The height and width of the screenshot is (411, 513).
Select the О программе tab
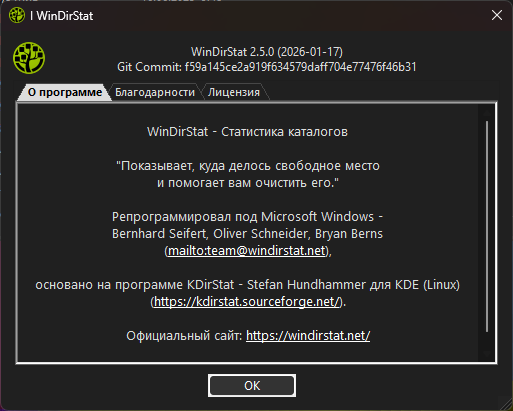65,92
